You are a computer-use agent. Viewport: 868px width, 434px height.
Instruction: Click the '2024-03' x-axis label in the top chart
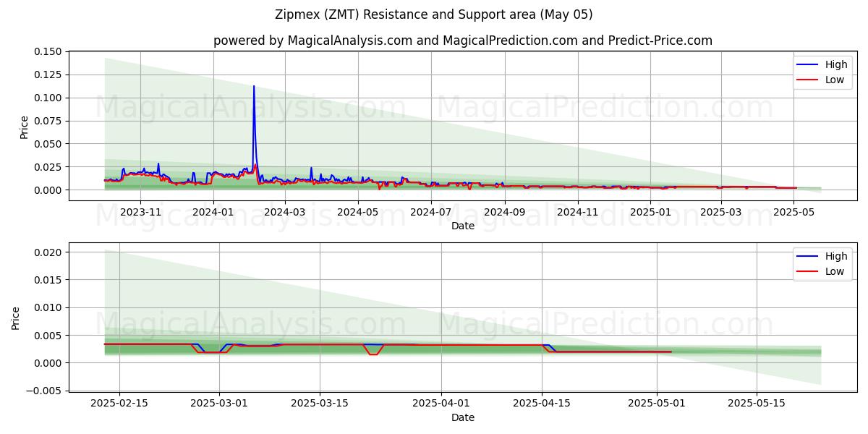[x=285, y=212]
